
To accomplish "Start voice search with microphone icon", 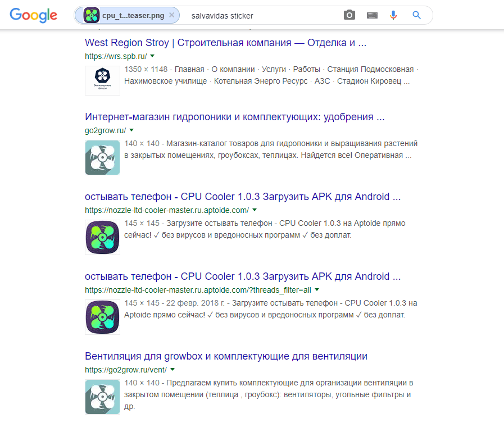I will click(x=393, y=15).
